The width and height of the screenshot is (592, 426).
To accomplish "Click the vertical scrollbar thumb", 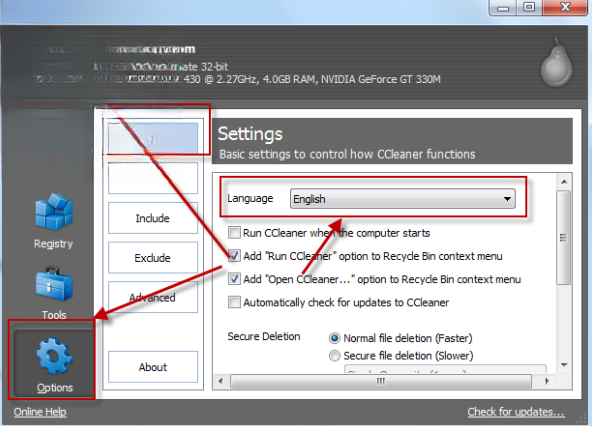I will click(564, 238).
